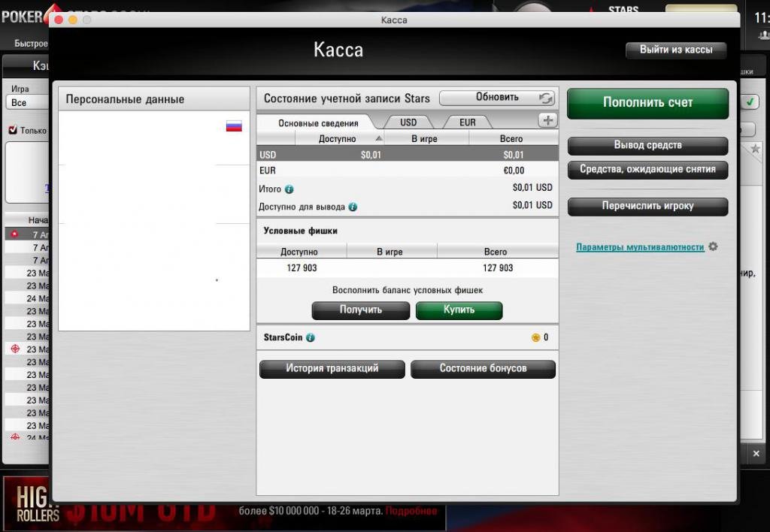Click the Вывод средств button
Viewport: 770px width, 532px height.
pyautogui.click(x=647, y=145)
